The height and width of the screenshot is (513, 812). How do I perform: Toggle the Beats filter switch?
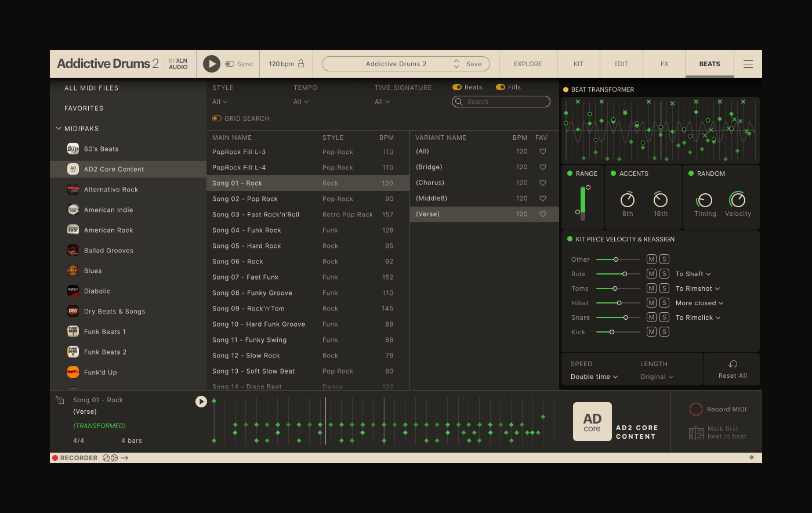457,87
